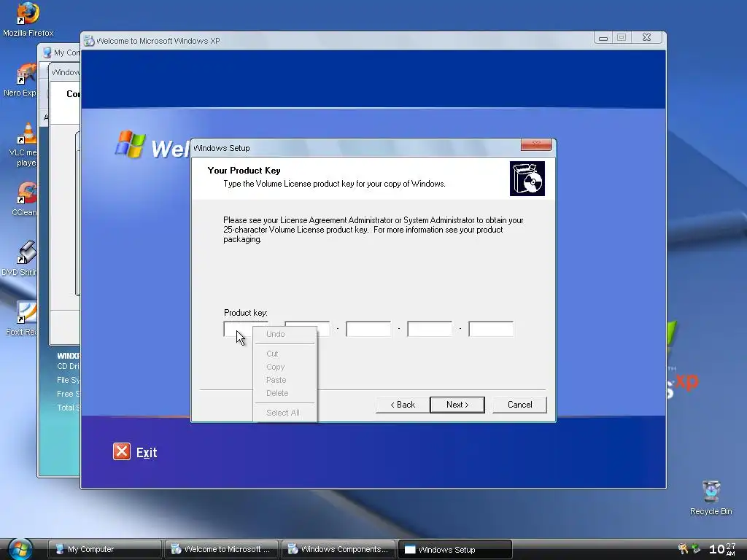The height and width of the screenshot is (560, 747).
Task: Choose Undo from the context menu
Action: pos(285,334)
